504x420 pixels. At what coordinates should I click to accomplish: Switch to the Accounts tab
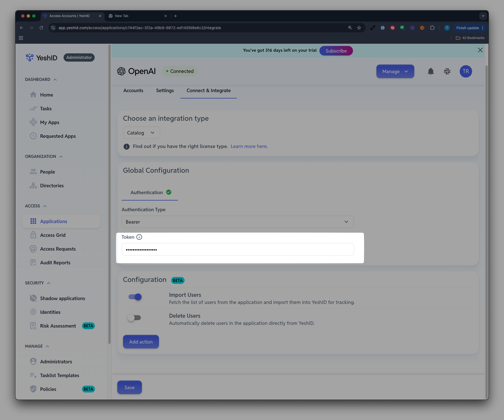point(133,91)
